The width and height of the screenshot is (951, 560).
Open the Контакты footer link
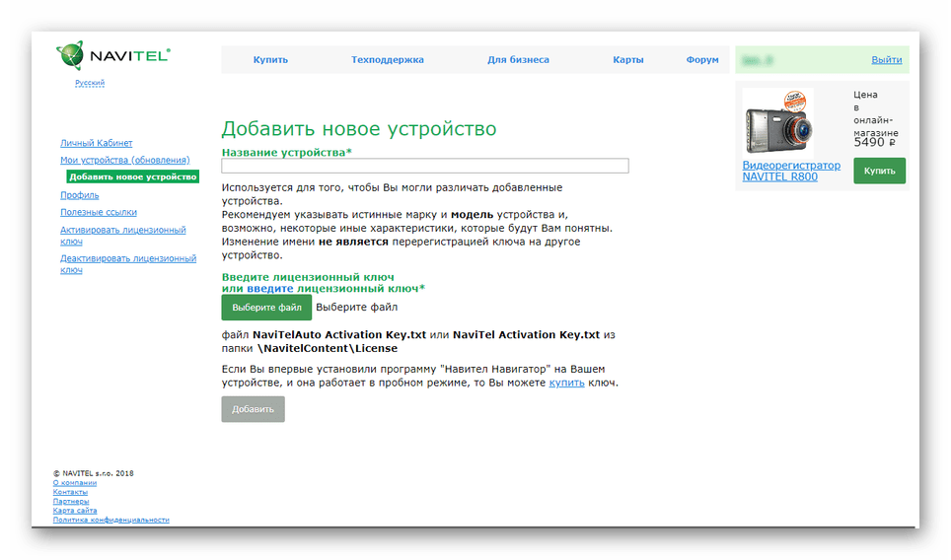tap(70, 492)
